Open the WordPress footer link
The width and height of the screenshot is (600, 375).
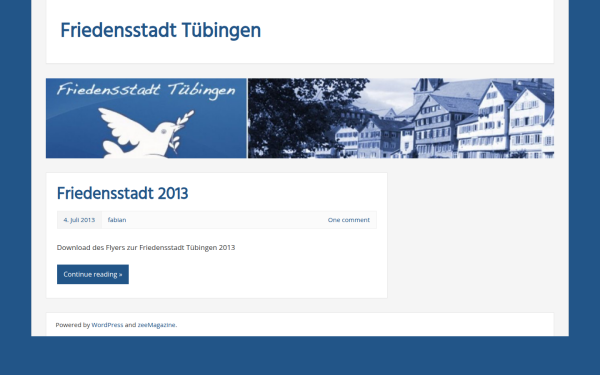click(107, 324)
